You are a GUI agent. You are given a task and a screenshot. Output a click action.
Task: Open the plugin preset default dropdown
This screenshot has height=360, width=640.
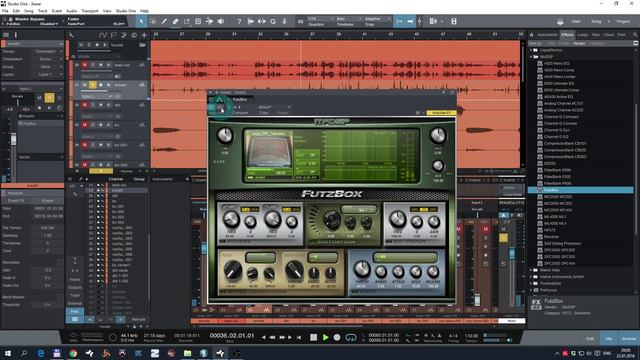(274, 107)
